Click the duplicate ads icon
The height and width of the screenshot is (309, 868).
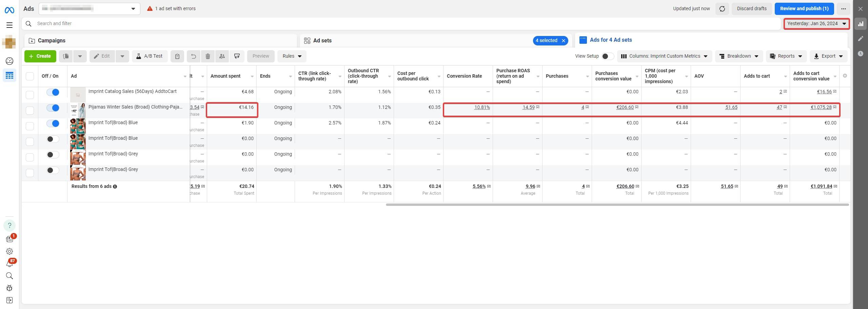point(66,56)
